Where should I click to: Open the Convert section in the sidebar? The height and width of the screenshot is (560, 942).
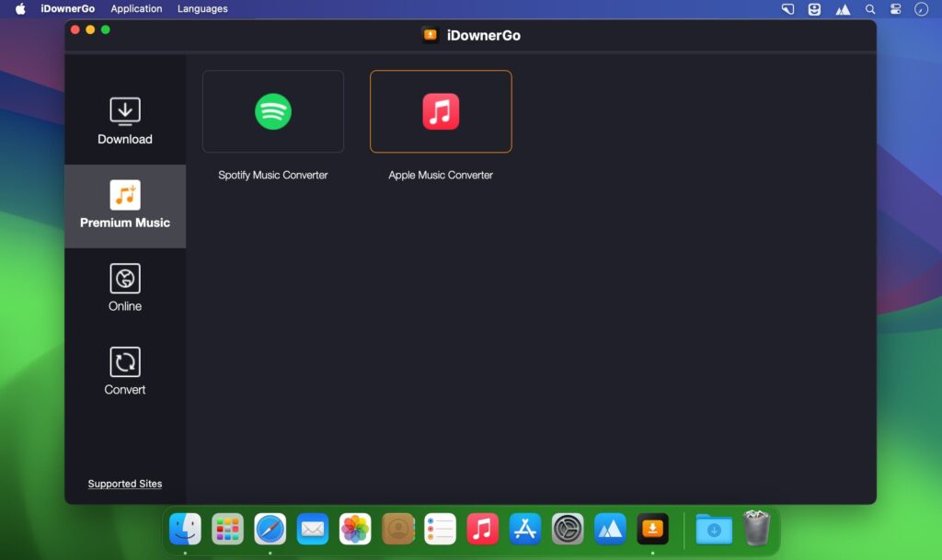124,371
